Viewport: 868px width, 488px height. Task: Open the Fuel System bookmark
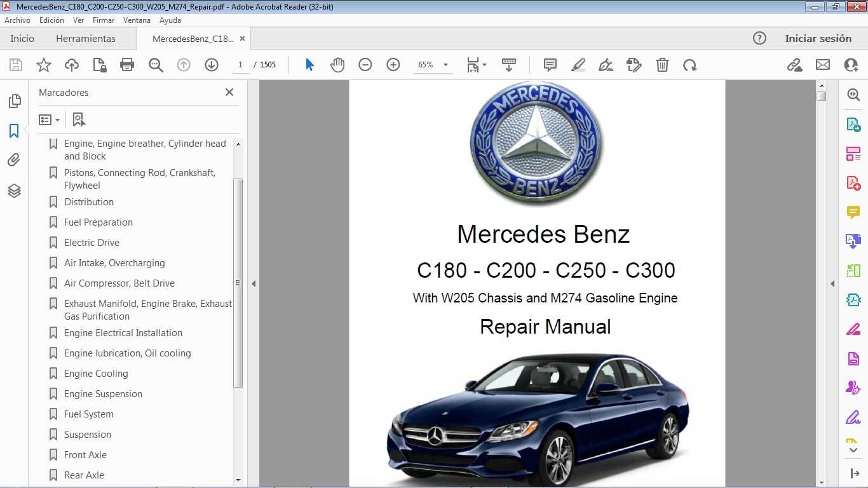(89, 414)
